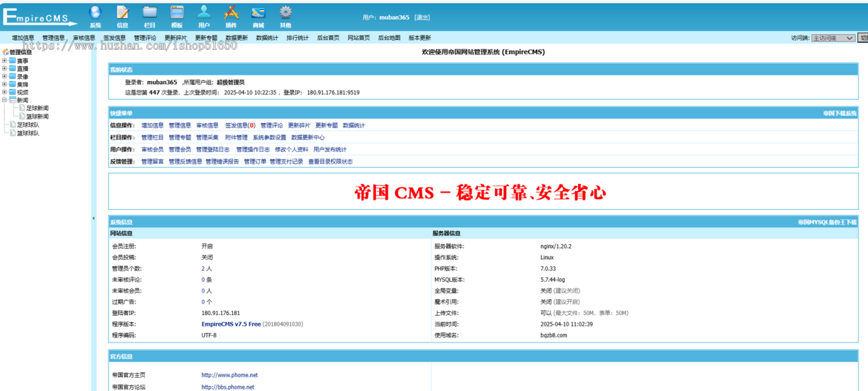The width and height of the screenshot is (868, 391).
Task: Click the sidebar collapse arrow handle
Action: click(x=93, y=218)
